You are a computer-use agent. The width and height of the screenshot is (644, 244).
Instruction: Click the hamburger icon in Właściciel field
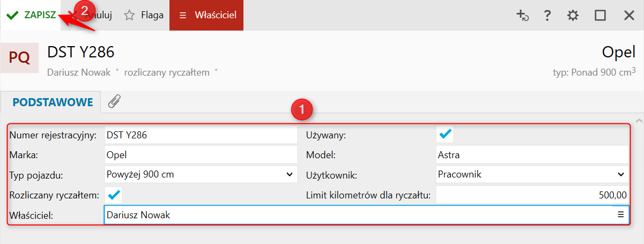point(620,215)
